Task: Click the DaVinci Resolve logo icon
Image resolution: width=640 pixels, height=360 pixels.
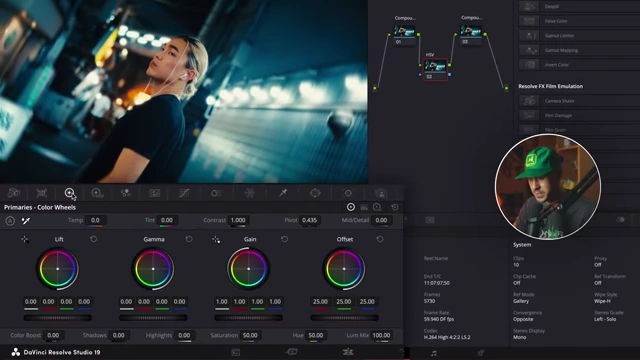Action: 16,352
